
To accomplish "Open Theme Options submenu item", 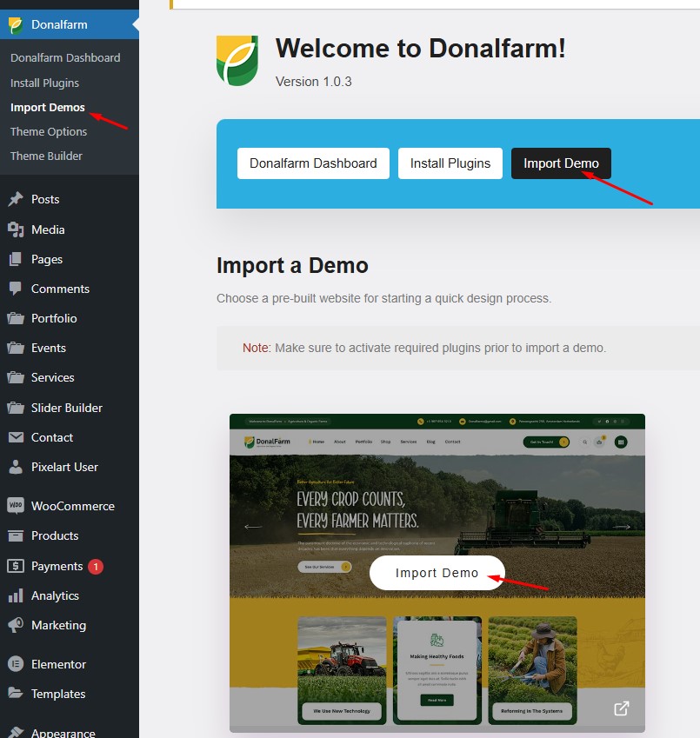I will 49,131.
